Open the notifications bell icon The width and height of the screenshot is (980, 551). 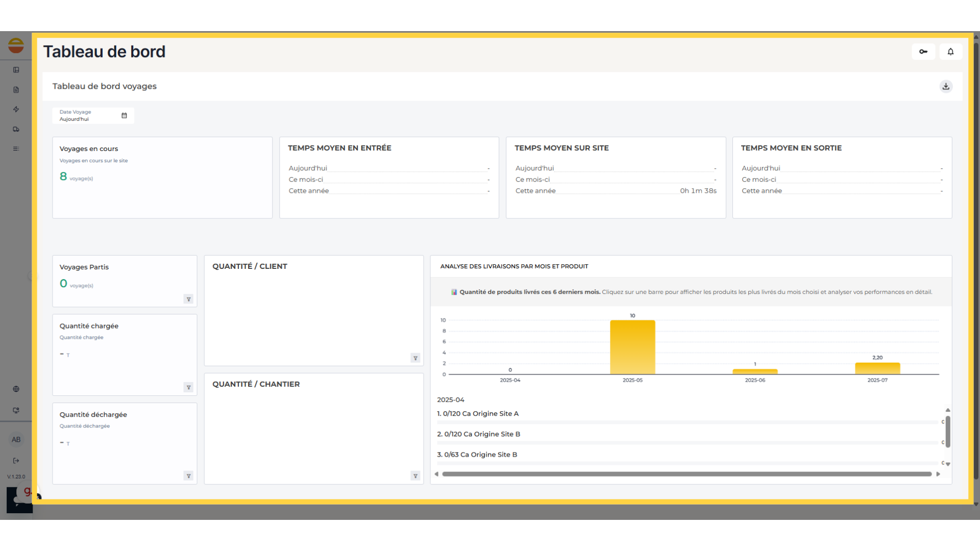tap(950, 52)
